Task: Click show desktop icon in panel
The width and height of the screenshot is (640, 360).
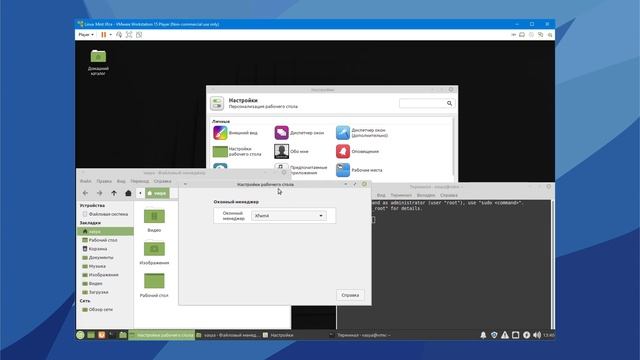Action: coord(91,335)
